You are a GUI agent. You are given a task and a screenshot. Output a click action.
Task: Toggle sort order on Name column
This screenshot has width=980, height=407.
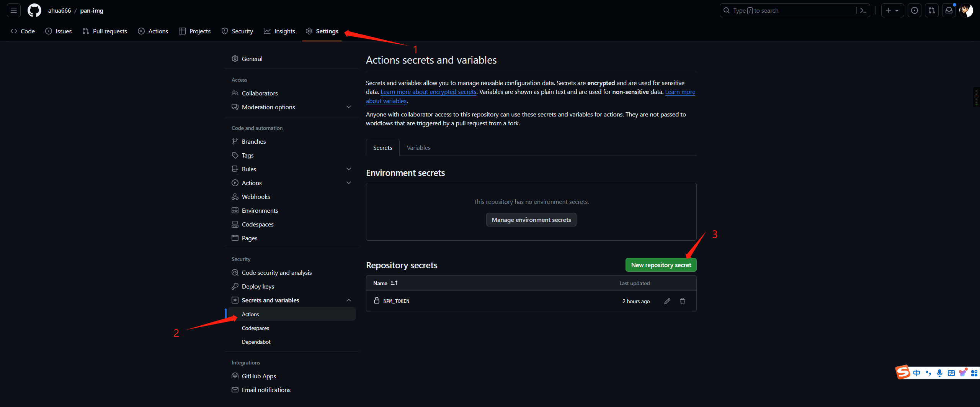click(394, 283)
